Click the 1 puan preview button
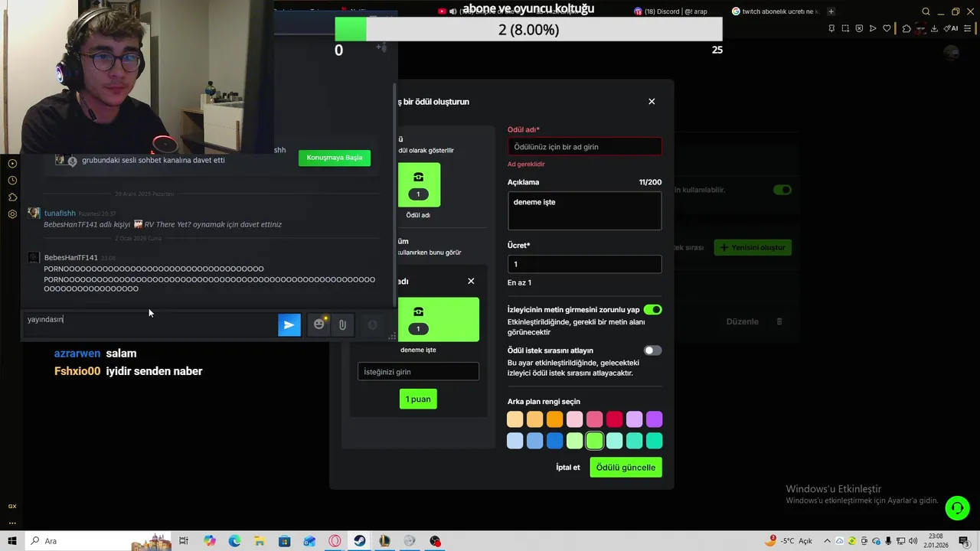 [418, 399]
